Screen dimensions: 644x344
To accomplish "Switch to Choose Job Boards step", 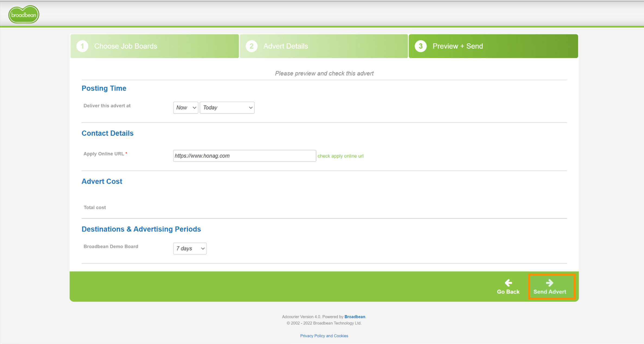I will (x=125, y=46).
